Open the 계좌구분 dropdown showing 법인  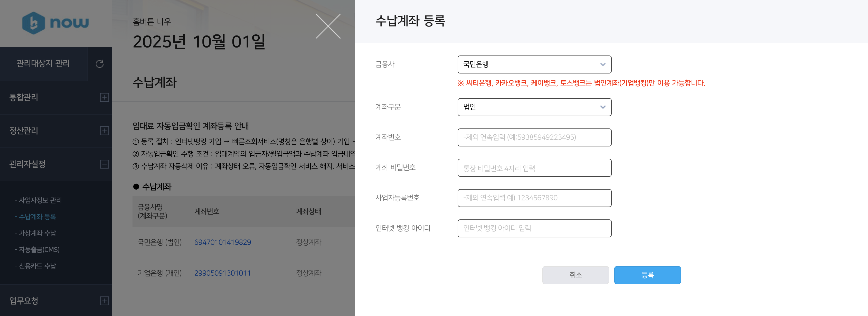[534, 107]
